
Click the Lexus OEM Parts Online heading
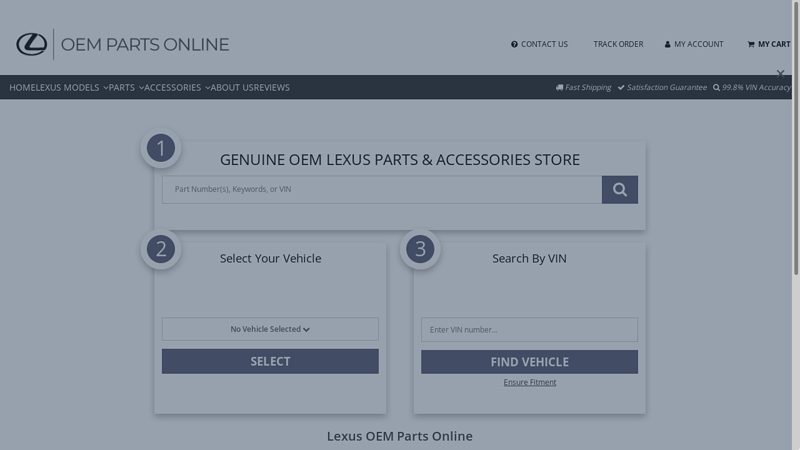(x=399, y=436)
